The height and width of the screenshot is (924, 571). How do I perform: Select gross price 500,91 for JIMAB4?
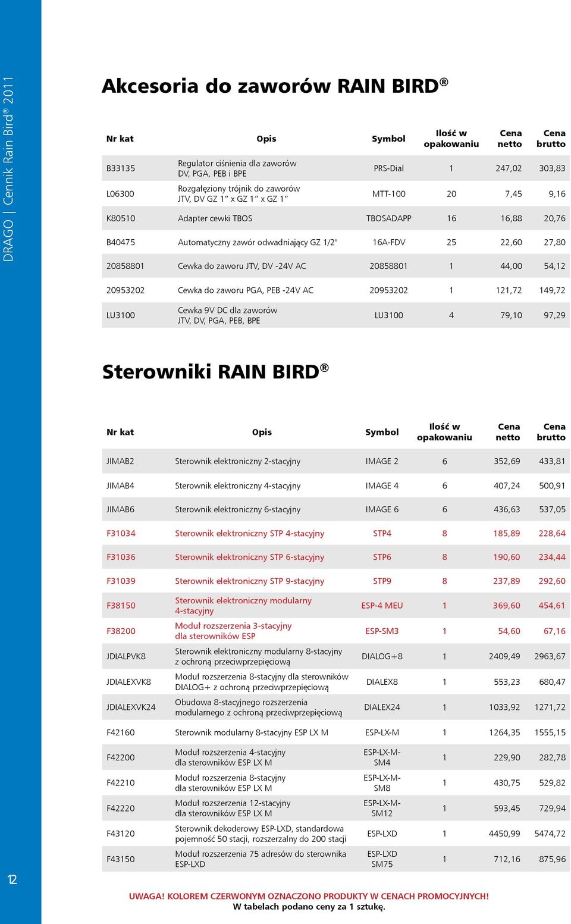[552, 486]
